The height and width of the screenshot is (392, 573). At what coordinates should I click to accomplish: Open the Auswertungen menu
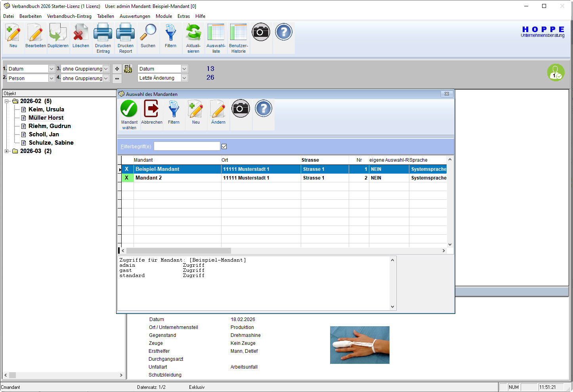point(135,16)
